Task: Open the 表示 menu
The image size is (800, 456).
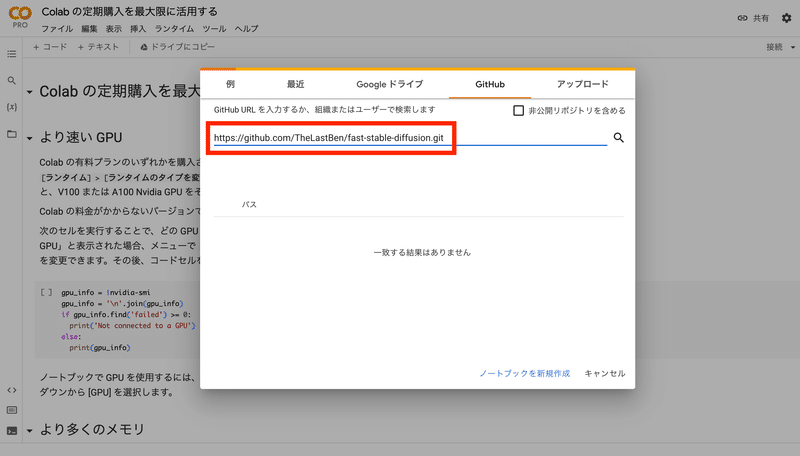Action: [114, 29]
